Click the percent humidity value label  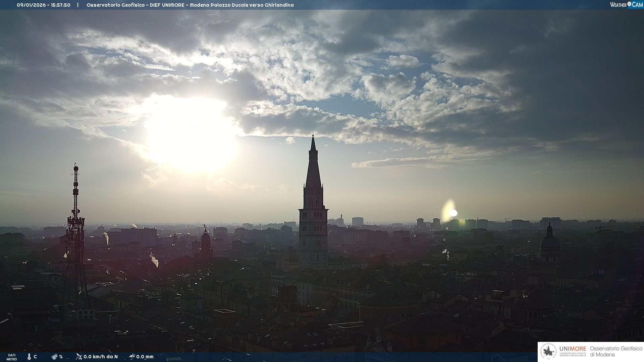click(61, 357)
